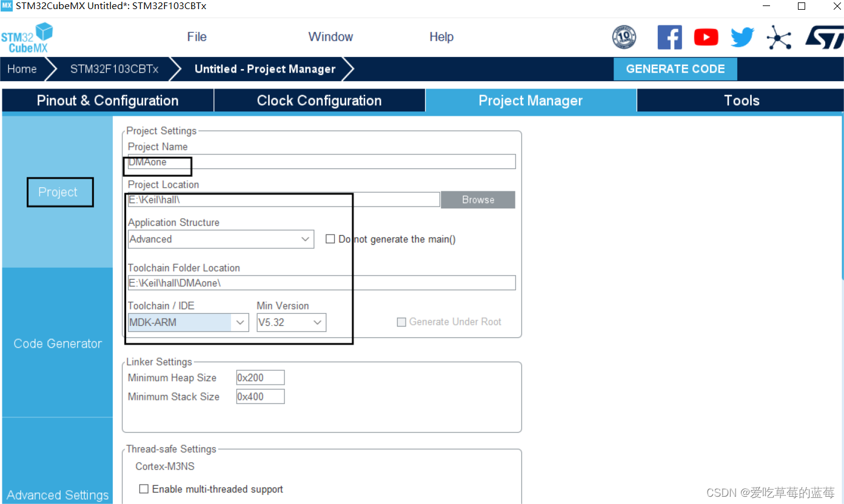Click the Cortex-M3NS text
844x504 pixels.
click(165, 466)
